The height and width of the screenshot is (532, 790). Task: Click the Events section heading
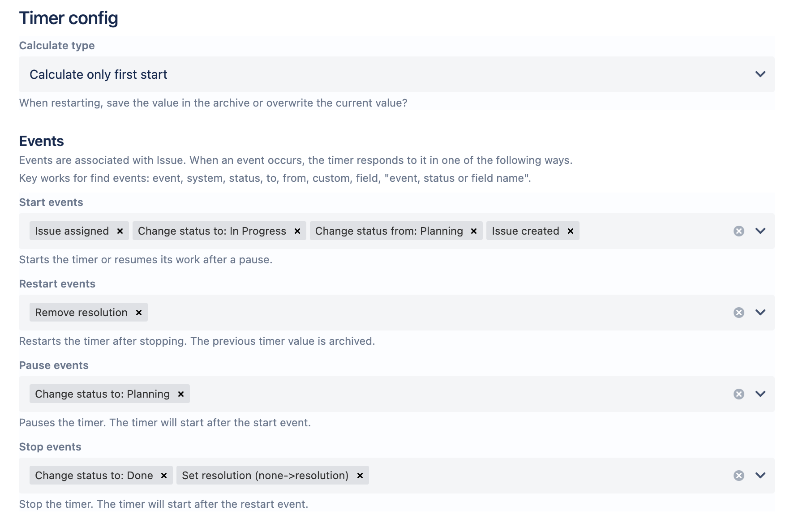(41, 141)
